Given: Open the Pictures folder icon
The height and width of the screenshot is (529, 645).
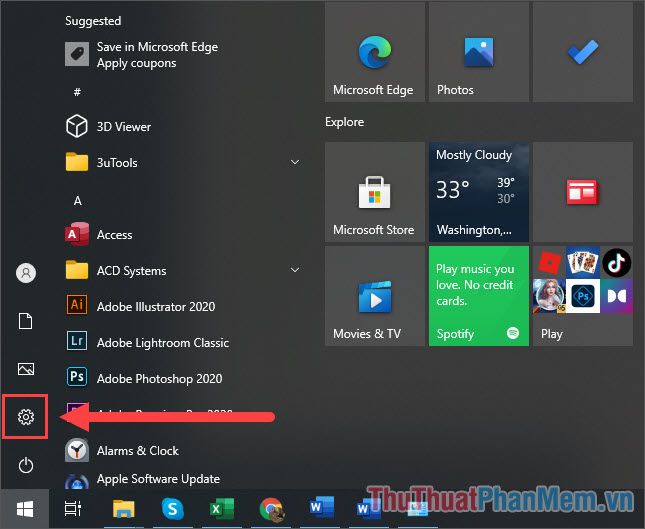Looking at the screenshot, I should [26, 369].
